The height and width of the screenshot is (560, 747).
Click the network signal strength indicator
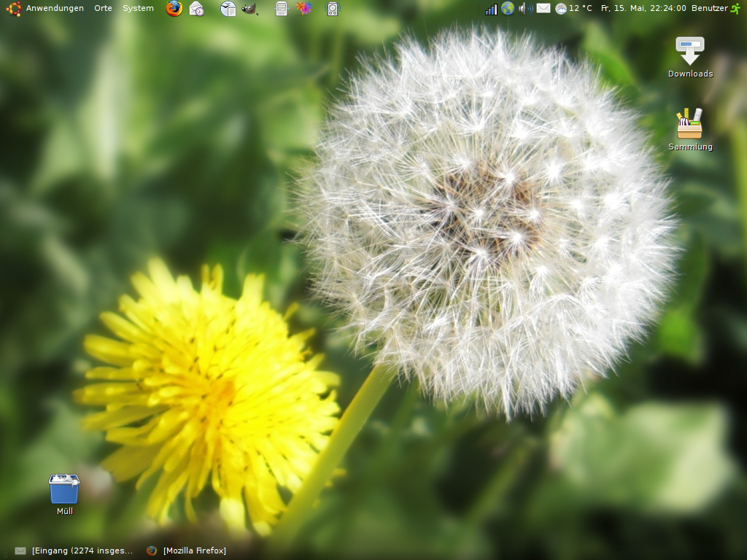pyautogui.click(x=491, y=8)
